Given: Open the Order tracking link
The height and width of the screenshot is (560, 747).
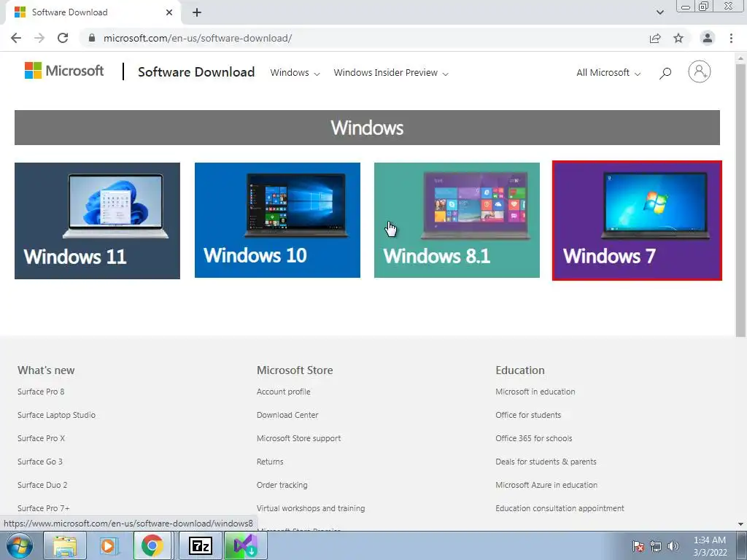Looking at the screenshot, I should [x=282, y=485].
